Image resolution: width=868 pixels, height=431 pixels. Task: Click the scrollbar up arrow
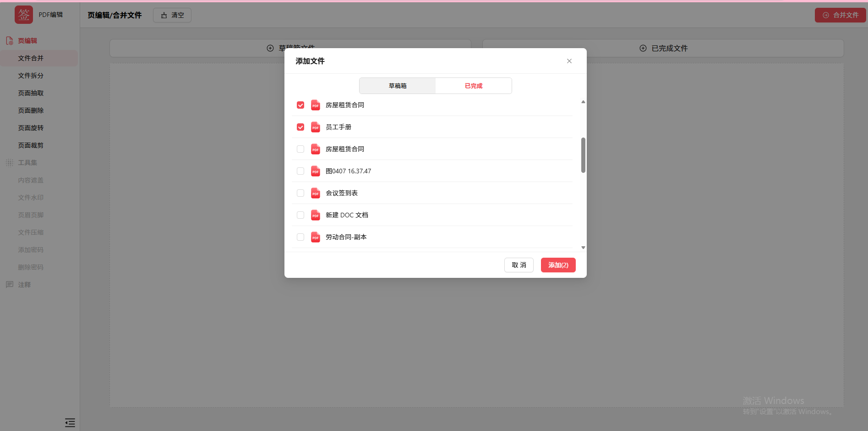583,102
